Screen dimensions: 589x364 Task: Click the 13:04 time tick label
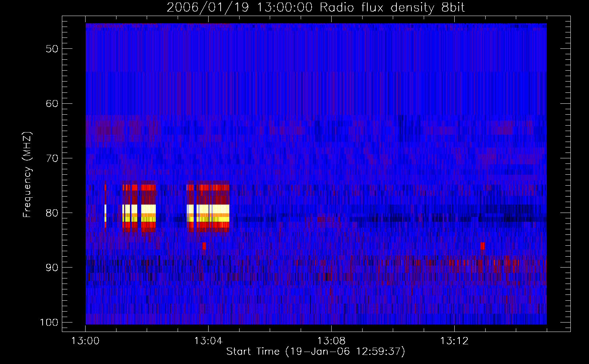point(208,341)
